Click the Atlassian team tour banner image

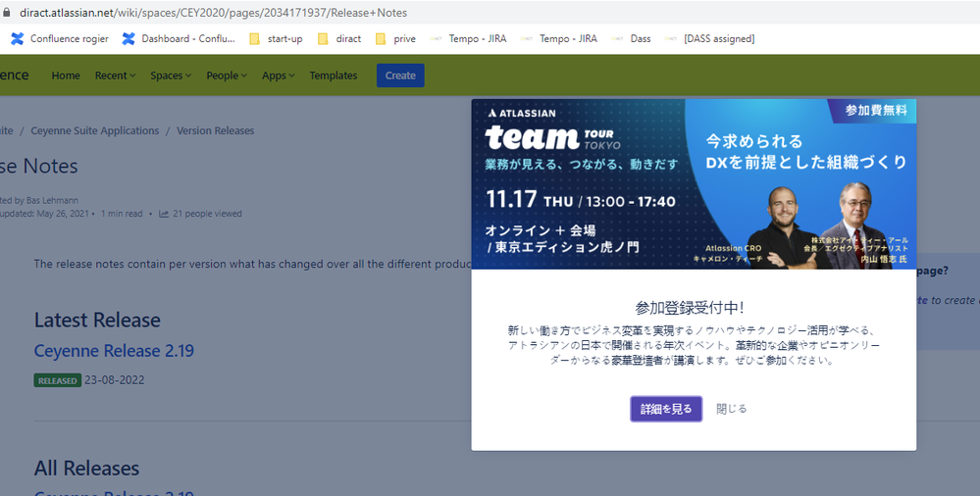click(x=694, y=184)
